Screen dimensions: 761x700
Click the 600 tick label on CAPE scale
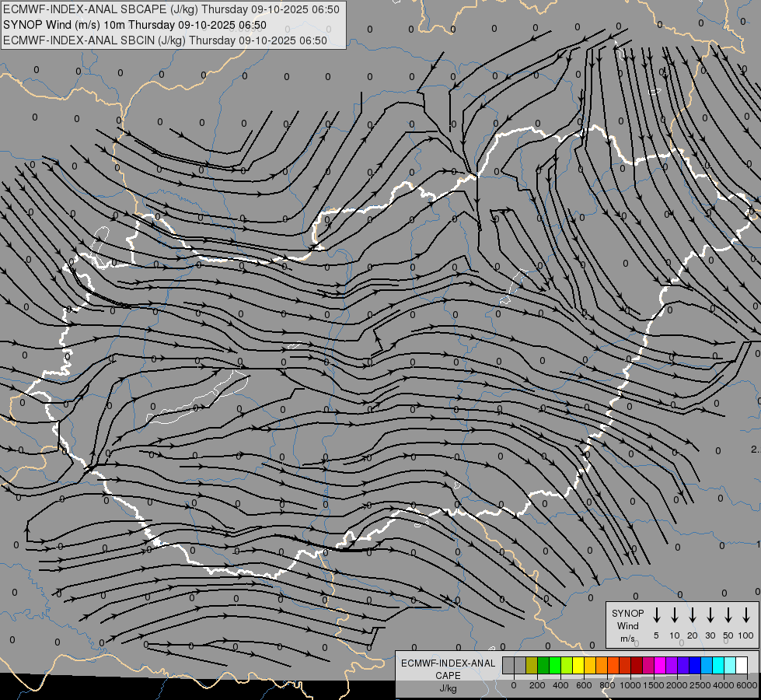tap(584, 685)
